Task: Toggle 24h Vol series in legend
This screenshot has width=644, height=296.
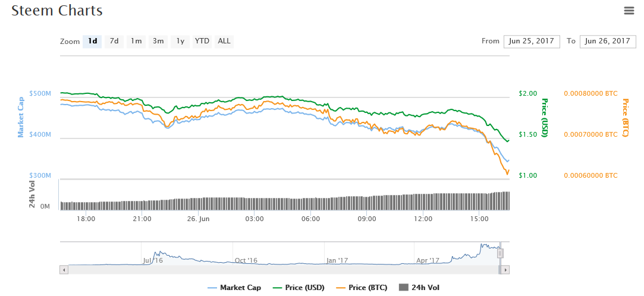Action: coord(419,288)
